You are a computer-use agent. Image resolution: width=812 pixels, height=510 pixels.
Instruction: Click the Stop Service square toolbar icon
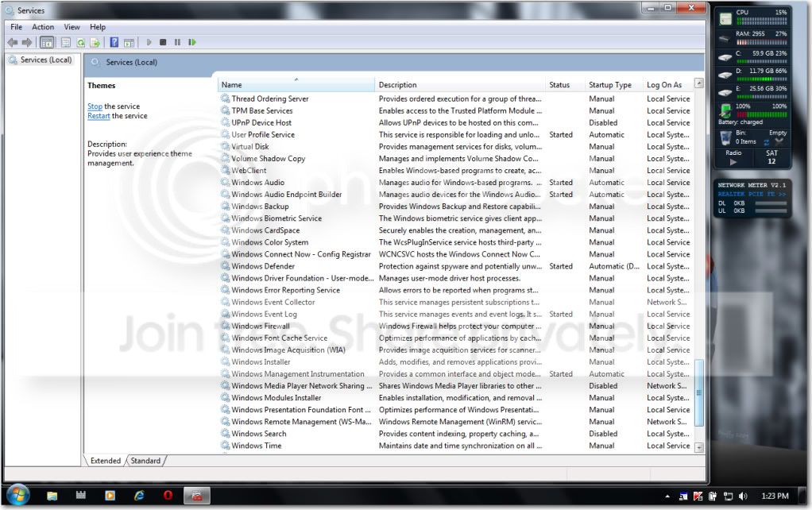point(163,42)
